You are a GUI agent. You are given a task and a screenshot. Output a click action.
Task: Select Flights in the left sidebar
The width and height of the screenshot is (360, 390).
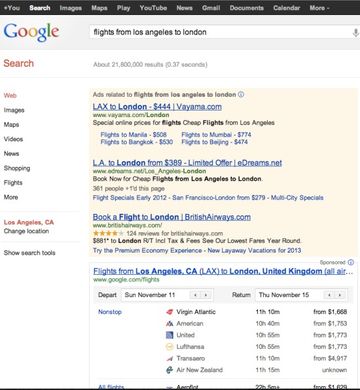pyautogui.click(x=13, y=183)
